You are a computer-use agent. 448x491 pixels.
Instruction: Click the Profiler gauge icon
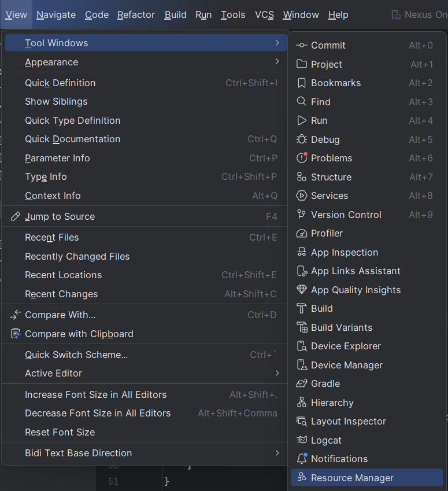click(301, 233)
